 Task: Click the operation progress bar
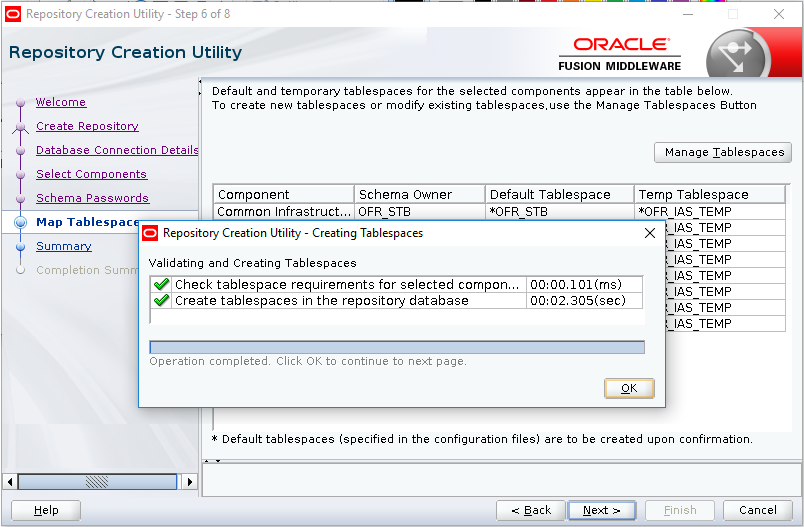pos(396,347)
